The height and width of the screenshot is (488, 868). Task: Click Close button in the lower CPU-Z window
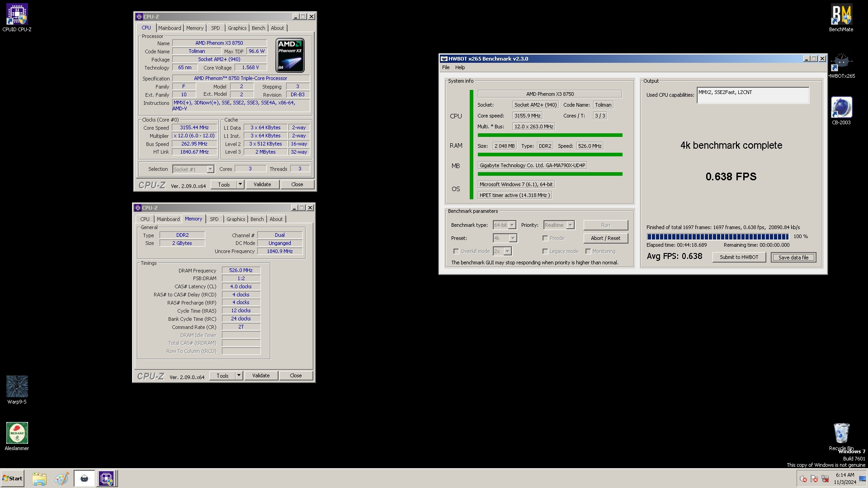point(296,375)
